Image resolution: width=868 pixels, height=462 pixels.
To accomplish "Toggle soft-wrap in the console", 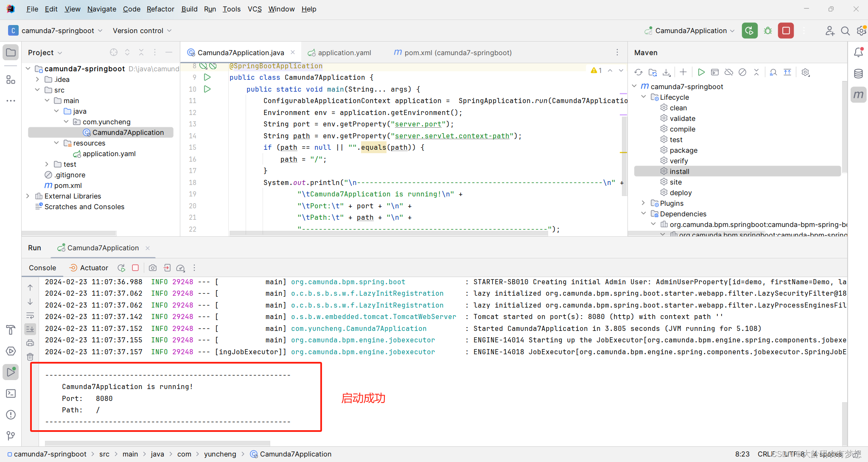I will coord(30,316).
